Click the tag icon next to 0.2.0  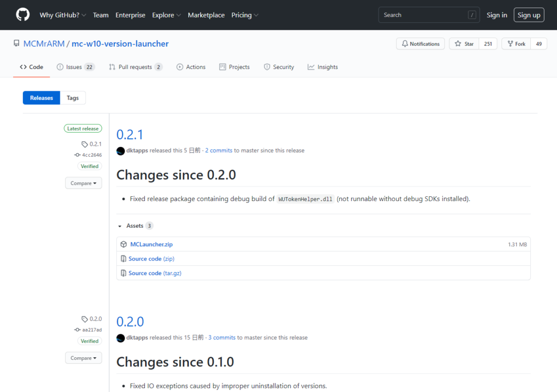pyautogui.click(x=84, y=319)
